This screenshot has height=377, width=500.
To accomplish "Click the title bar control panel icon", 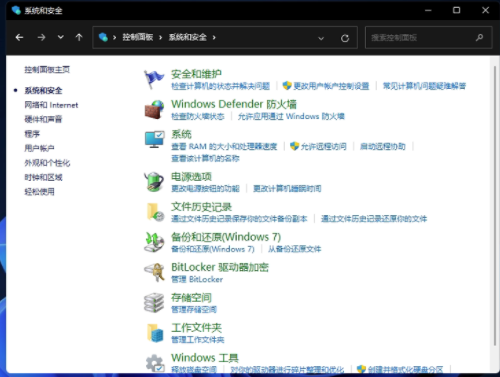I will tap(16, 10).
